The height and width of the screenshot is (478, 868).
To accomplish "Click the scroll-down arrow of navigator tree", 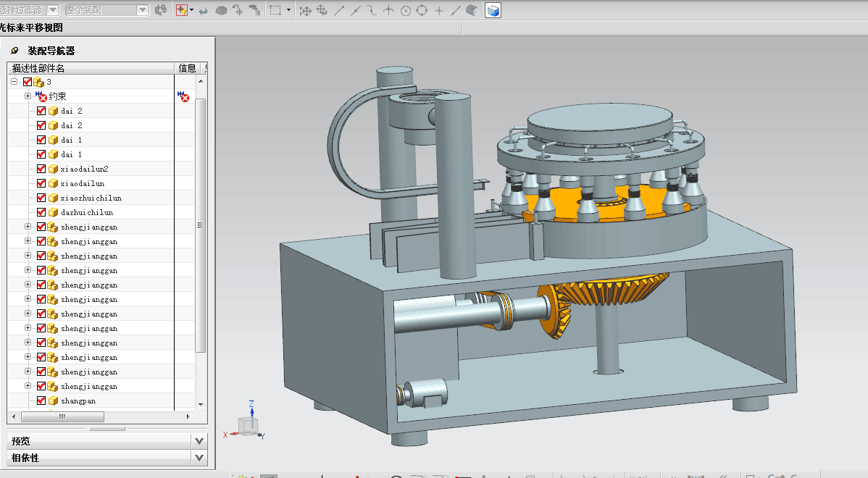I will (201, 405).
